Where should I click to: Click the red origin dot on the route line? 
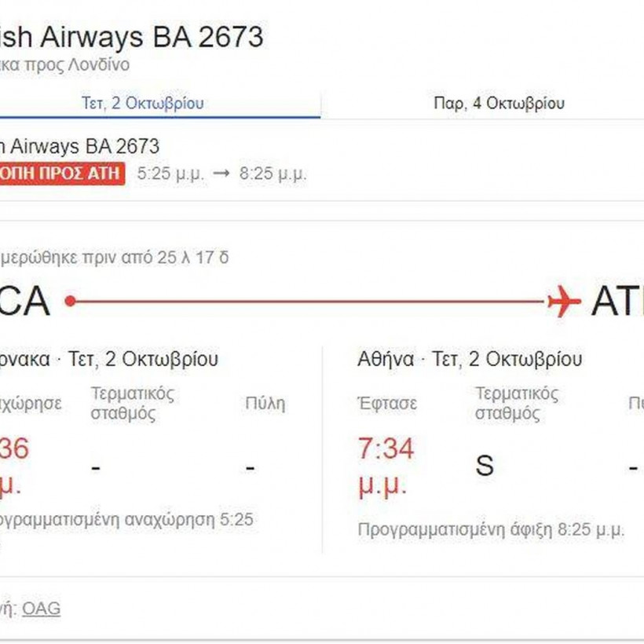pyautogui.click(x=70, y=301)
